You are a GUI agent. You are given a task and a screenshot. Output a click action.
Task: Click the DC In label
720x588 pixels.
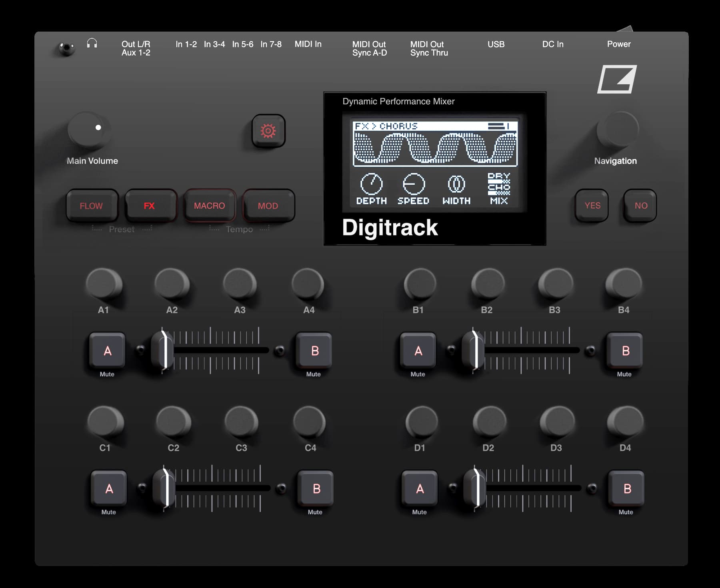pyautogui.click(x=553, y=44)
